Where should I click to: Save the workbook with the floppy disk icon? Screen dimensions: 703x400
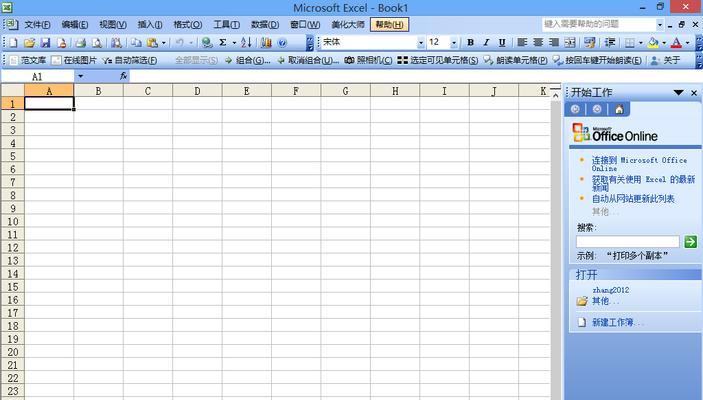(x=45, y=43)
